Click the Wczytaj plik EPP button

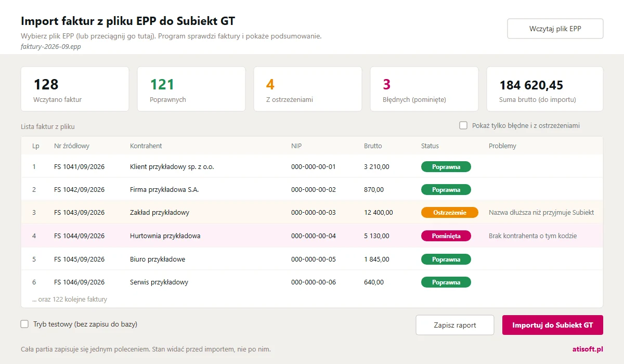coord(555,29)
